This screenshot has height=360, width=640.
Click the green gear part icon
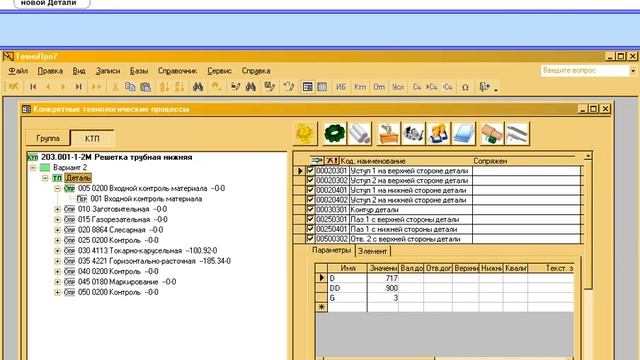[334, 133]
